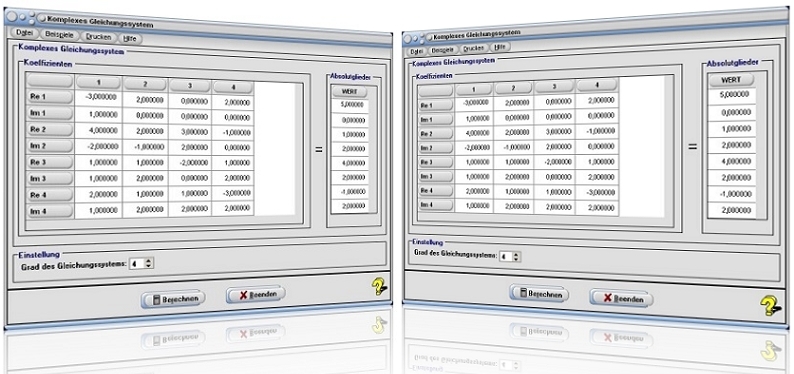Select Re 4 column 4 cell -3,000000, right window
The height and width of the screenshot is (374, 794).
(597, 193)
